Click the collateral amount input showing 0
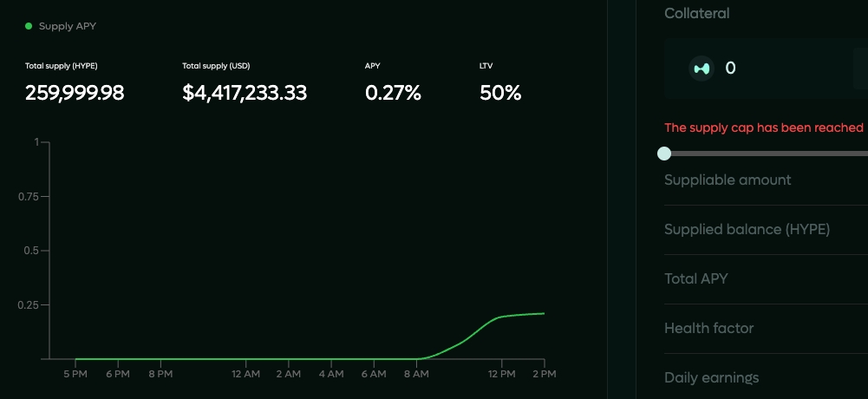The image size is (868, 399). (x=731, y=69)
